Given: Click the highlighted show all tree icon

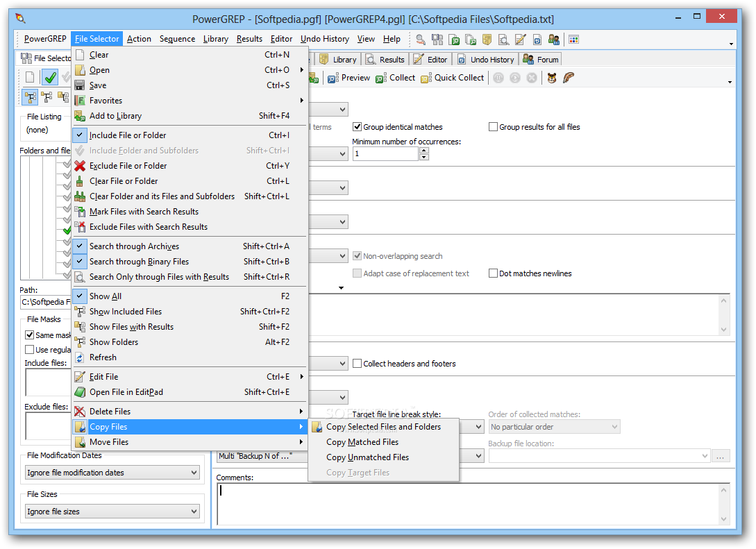Looking at the screenshot, I should 31,97.
